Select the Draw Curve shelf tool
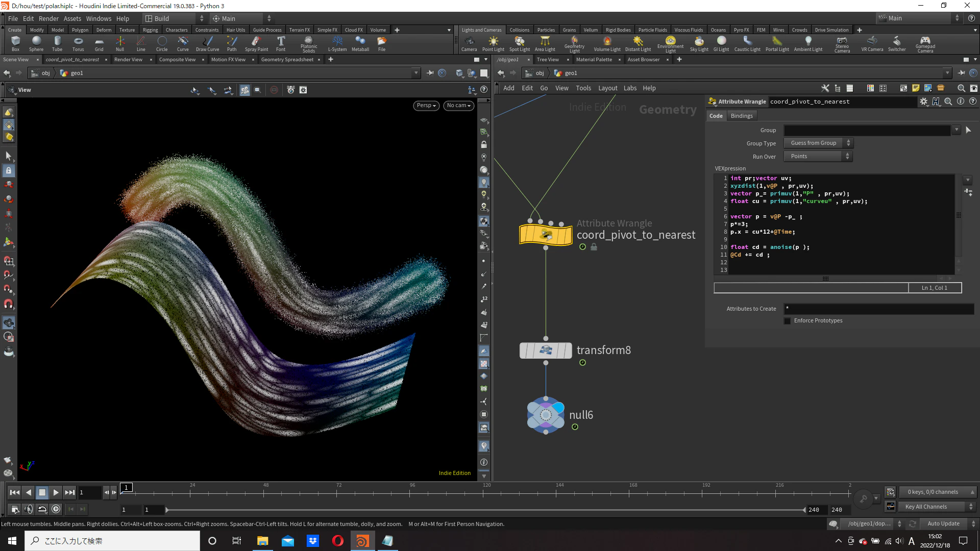Screen dimensions: 980x551 pos(207,43)
